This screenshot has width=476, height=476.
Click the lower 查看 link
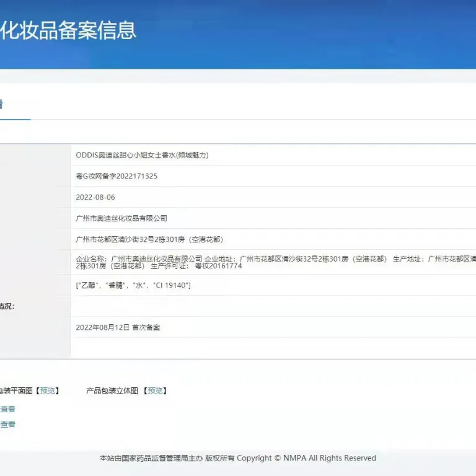(7, 424)
